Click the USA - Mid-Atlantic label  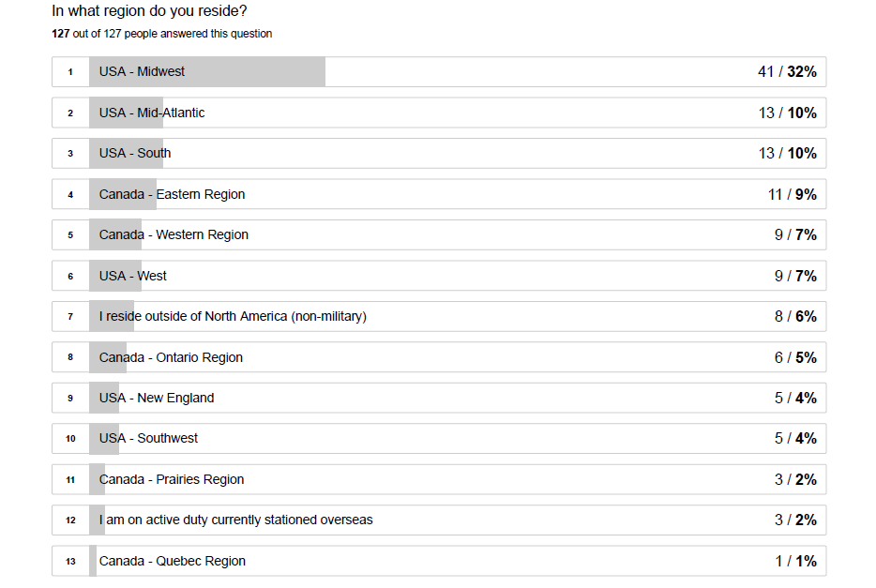152,113
